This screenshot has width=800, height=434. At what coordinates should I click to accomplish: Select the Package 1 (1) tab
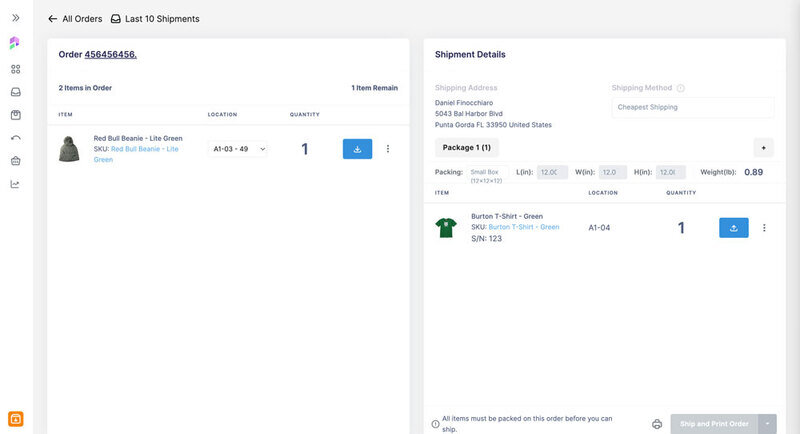pyautogui.click(x=466, y=147)
